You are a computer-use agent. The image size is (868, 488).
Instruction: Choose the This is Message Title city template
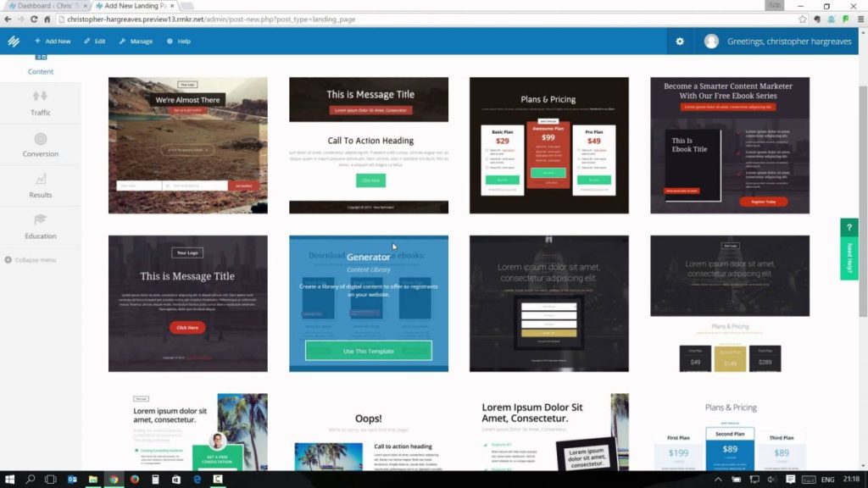point(187,304)
